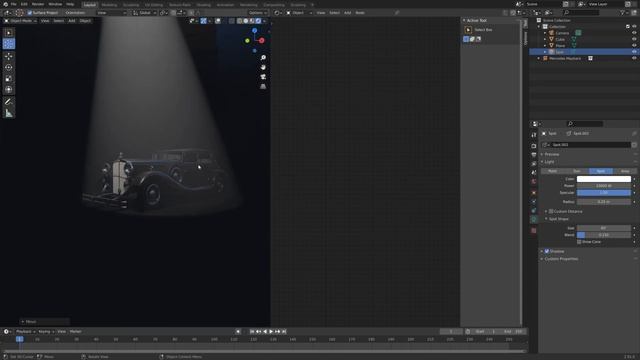Hide the Spot light with its eye icon
Viewport: 640px width, 360px height.
click(634, 52)
